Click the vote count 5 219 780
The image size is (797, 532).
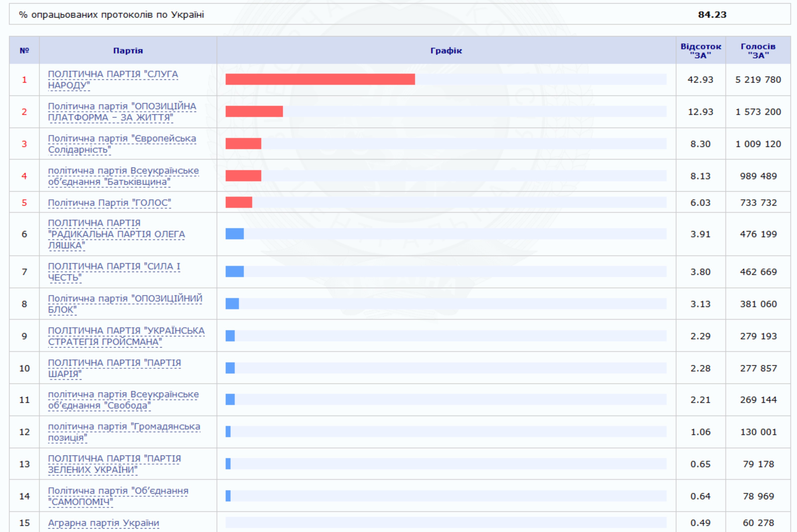758,80
